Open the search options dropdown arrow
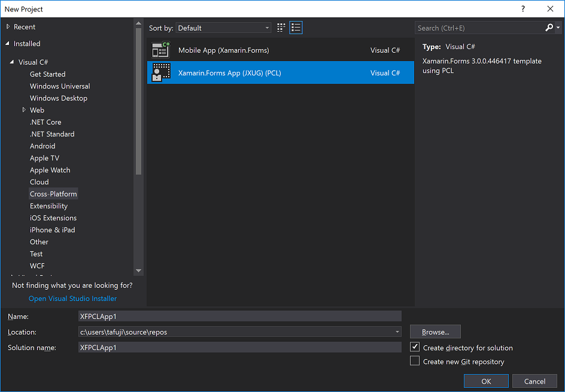This screenshot has width=565, height=392. 558,28
